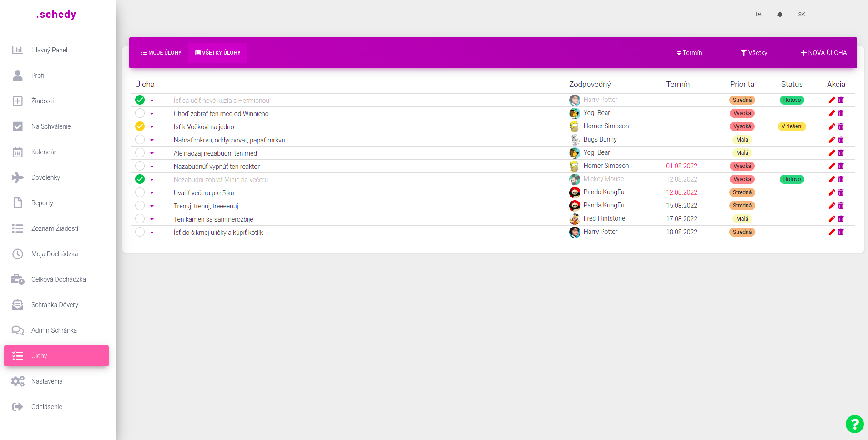This screenshot has width=868, height=440.
Task: Delete the task 'Nezabudni zobrať Minie na večeru'
Action: [841, 179]
